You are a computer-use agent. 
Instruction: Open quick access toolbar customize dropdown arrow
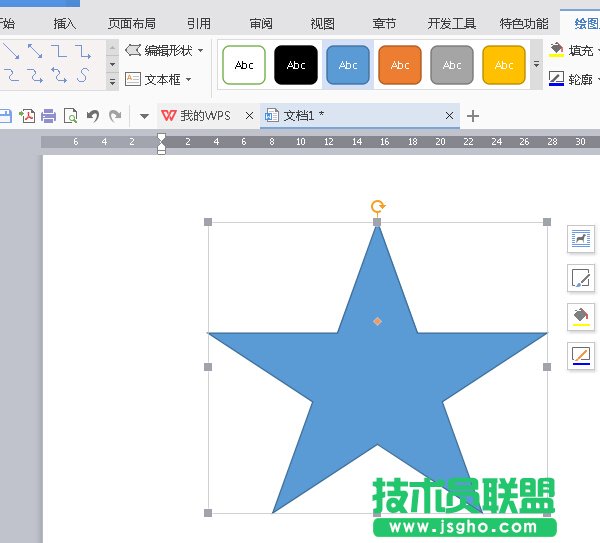[x=144, y=116]
